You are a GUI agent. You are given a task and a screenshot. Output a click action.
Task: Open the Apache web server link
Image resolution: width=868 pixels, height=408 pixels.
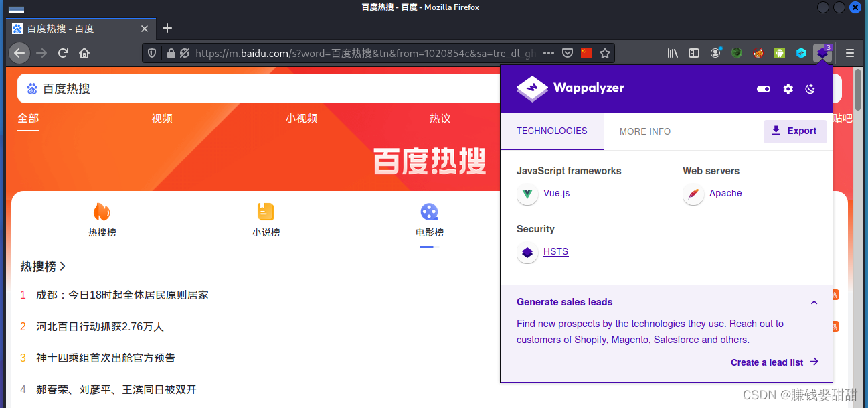pyautogui.click(x=725, y=194)
